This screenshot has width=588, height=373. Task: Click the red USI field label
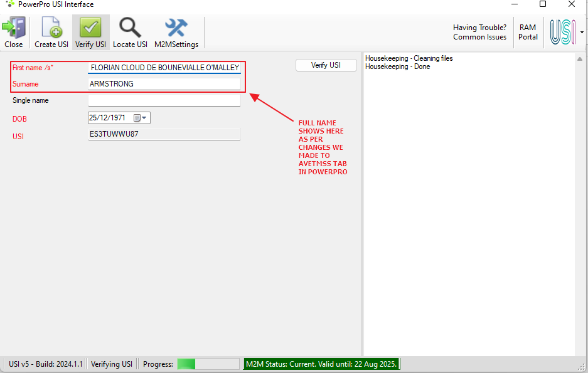tap(18, 137)
